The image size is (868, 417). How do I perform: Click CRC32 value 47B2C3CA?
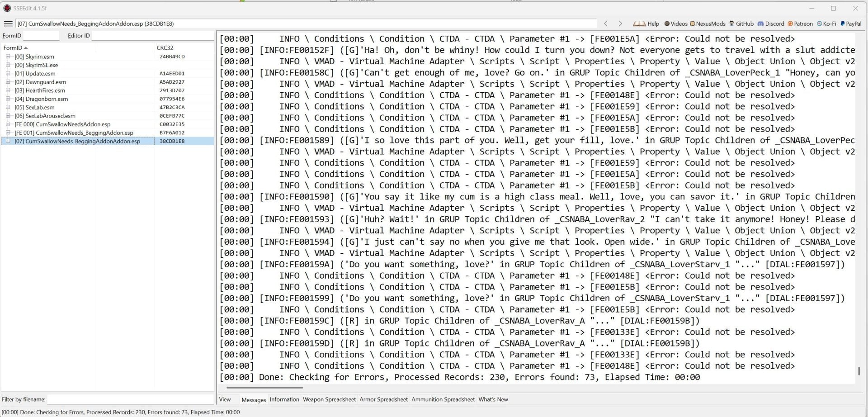point(172,107)
